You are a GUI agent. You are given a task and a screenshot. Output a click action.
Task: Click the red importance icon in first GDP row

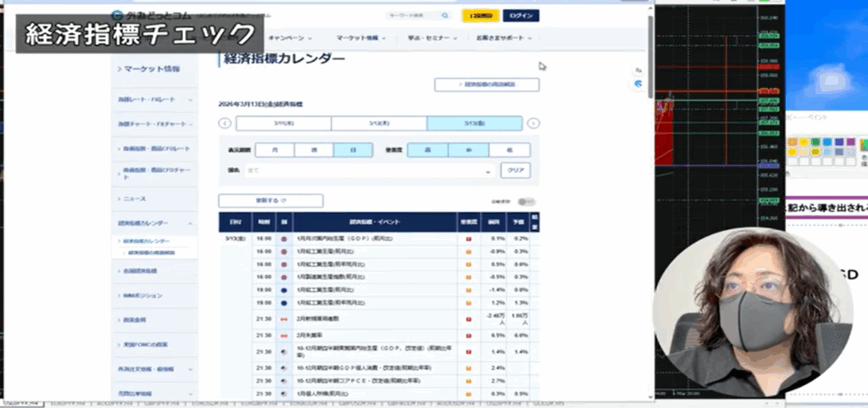point(468,239)
